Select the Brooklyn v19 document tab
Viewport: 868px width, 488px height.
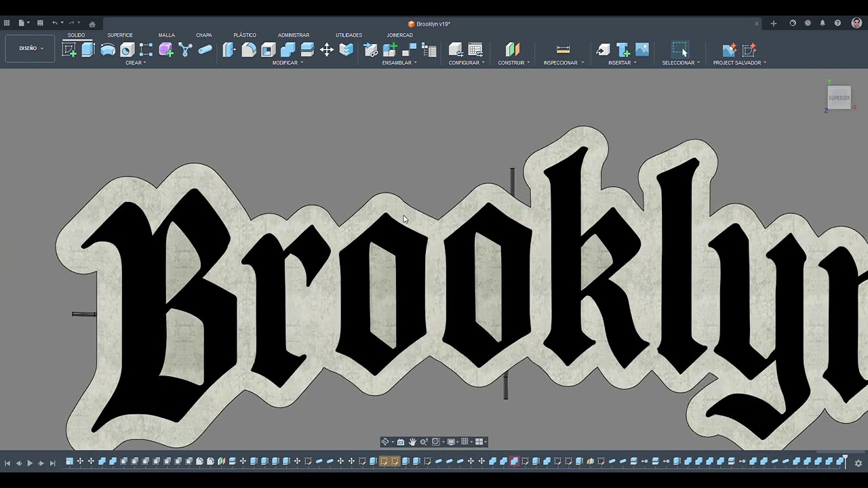[429, 24]
